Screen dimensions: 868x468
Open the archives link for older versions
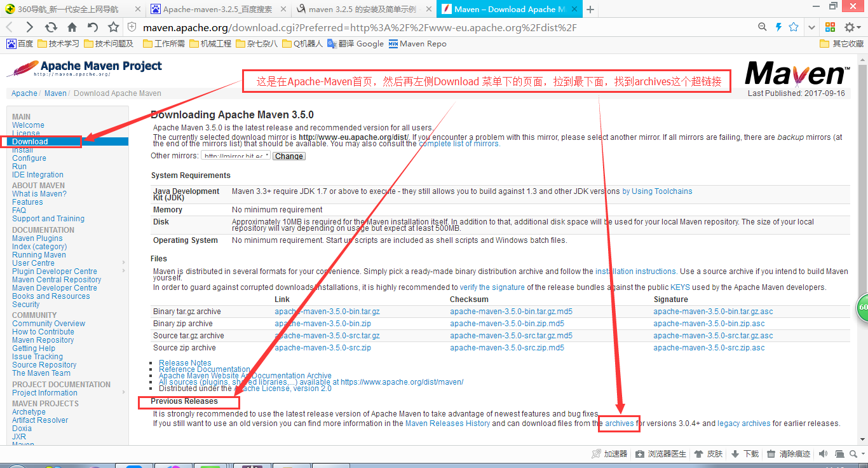pyautogui.click(x=620, y=423)
